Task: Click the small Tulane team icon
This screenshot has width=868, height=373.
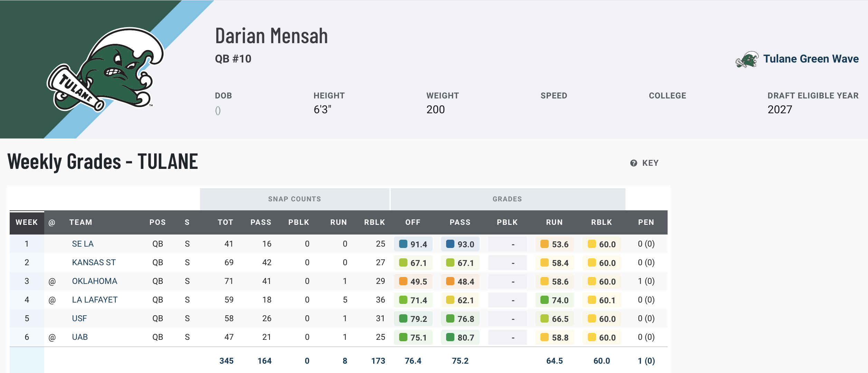Action: tap(747, 59)
